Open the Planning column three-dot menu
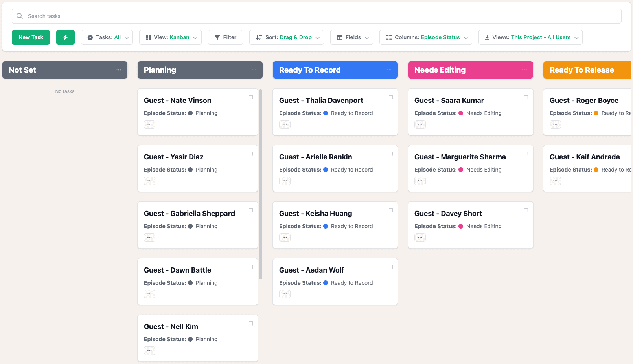Screen dimensions: 633x364 pyautogui.click(x=254, y=70)
